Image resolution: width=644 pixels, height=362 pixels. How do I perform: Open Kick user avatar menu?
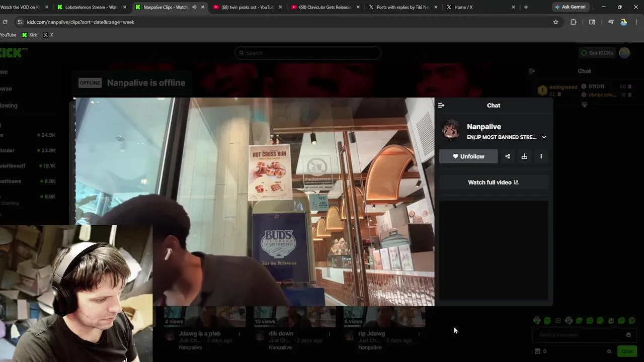coord(624,53)
